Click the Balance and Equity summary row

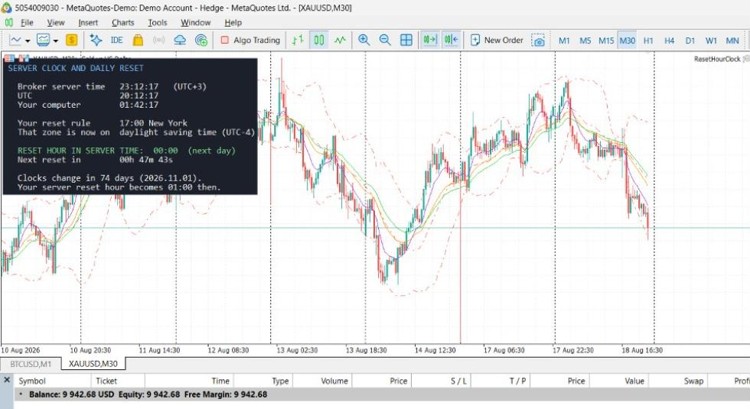[382, 395]
